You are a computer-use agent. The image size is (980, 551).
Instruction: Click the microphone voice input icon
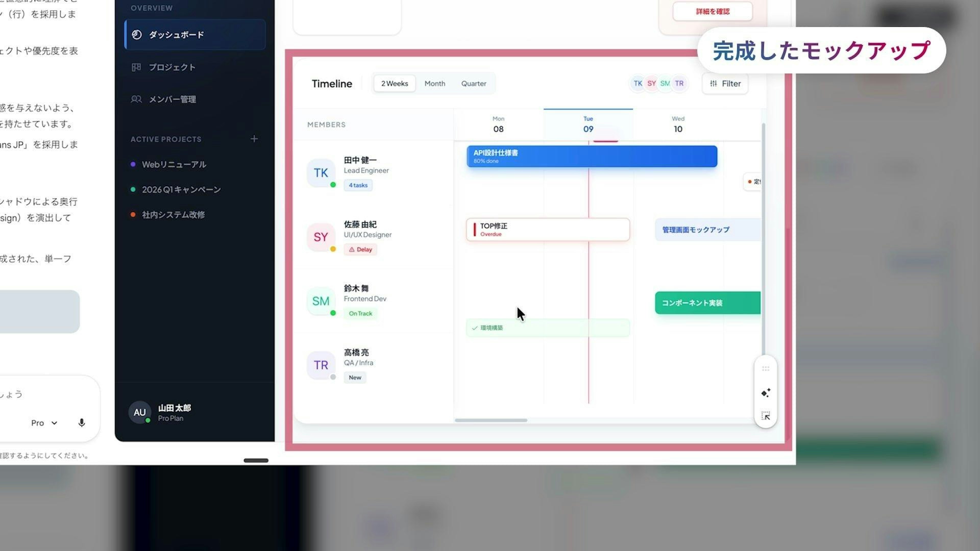(x=81, y=423)
